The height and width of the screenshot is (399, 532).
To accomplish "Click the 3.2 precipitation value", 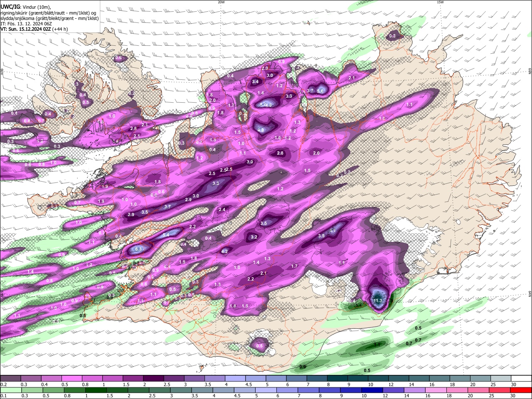I will (x=254, y=237).
